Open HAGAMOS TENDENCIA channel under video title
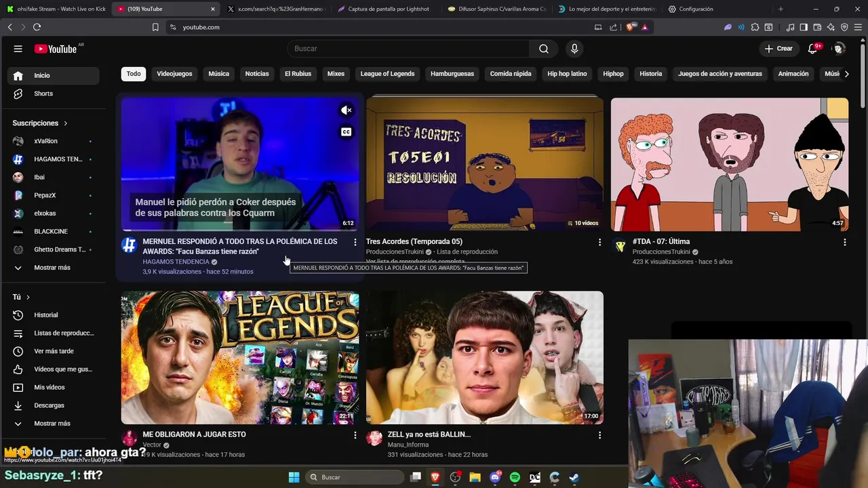The image size is (868, 488). coord(176,262)
